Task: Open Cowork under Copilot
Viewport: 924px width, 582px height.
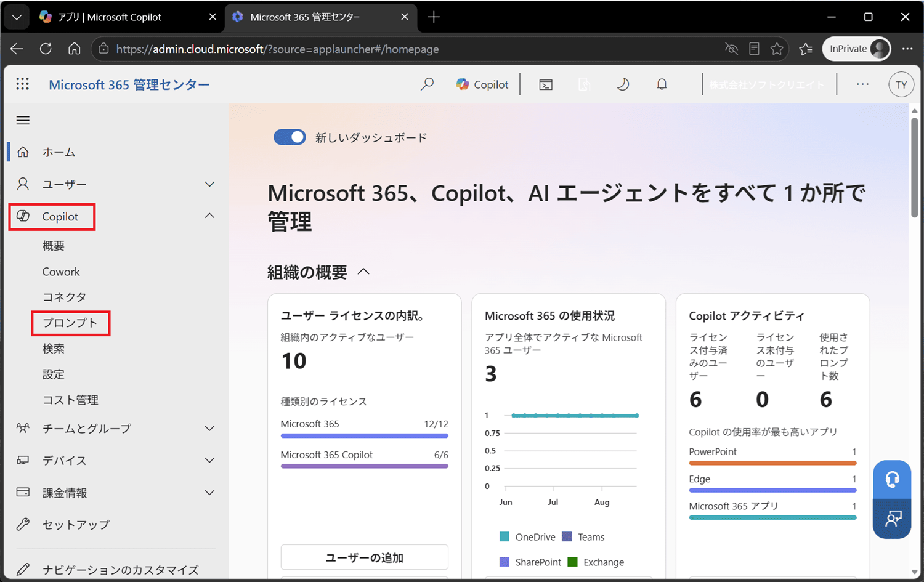Action: coord(61,272)
